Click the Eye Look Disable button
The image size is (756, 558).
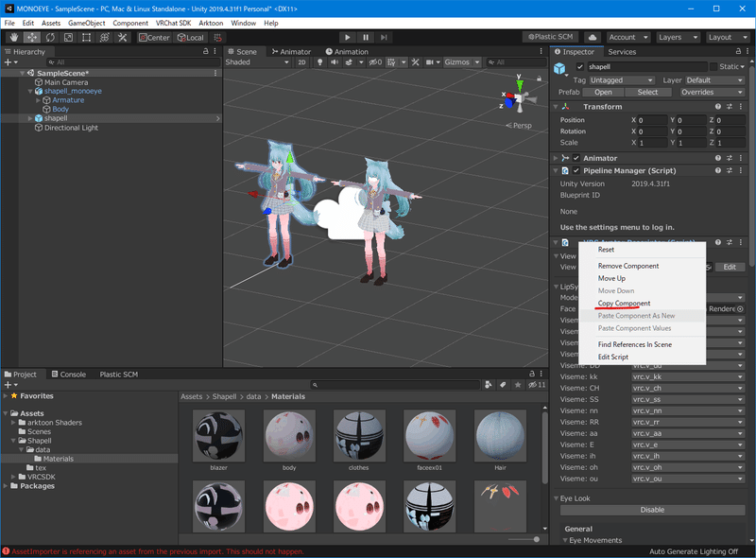(x=652, y=510)
